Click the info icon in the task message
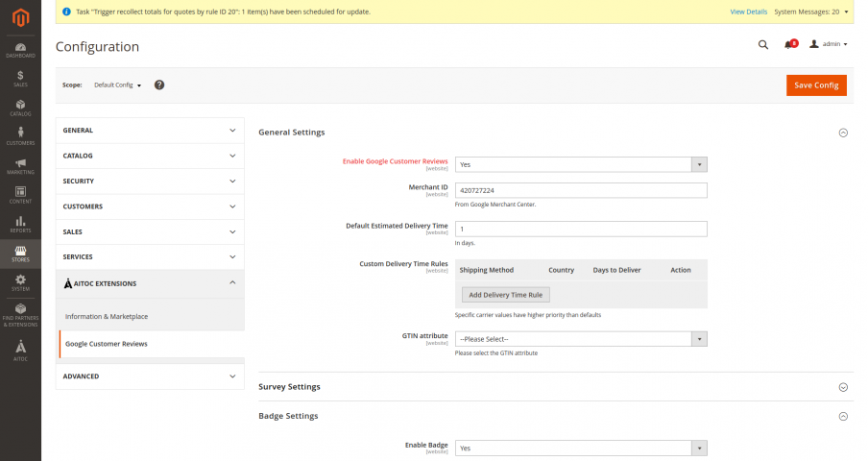 coord(66,12)
